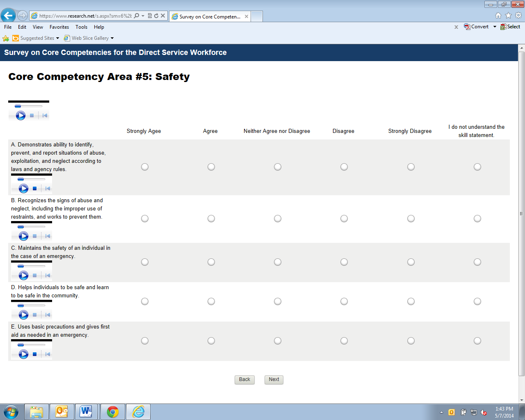The height and width of the screenshot is (420, 525).
Task: Open the browser Home icon
Action: 498,16
